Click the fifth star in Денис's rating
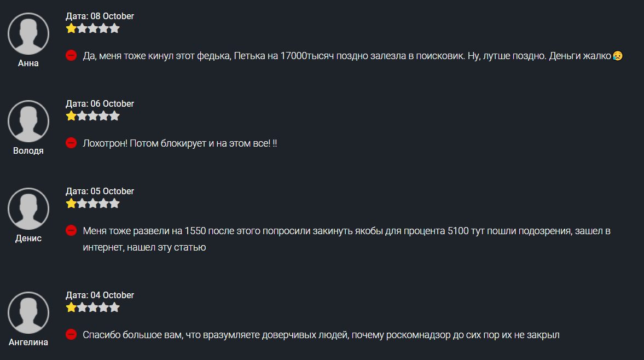This screenshot has height=360, width=644. (x=114, y=204)
